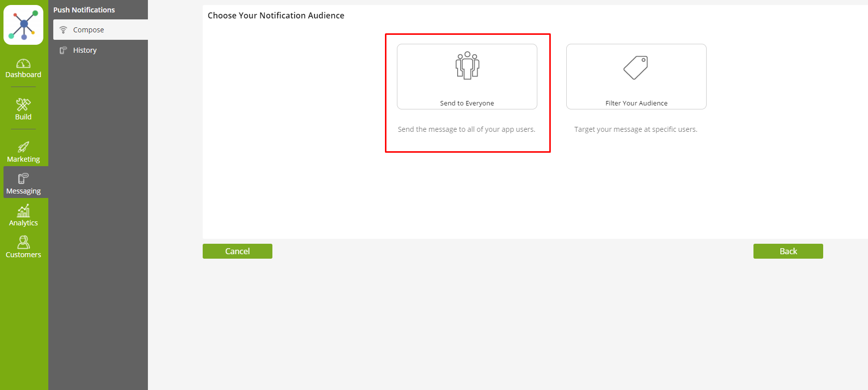Click 'Target your message at specific users.'

[x=636, y=129]
